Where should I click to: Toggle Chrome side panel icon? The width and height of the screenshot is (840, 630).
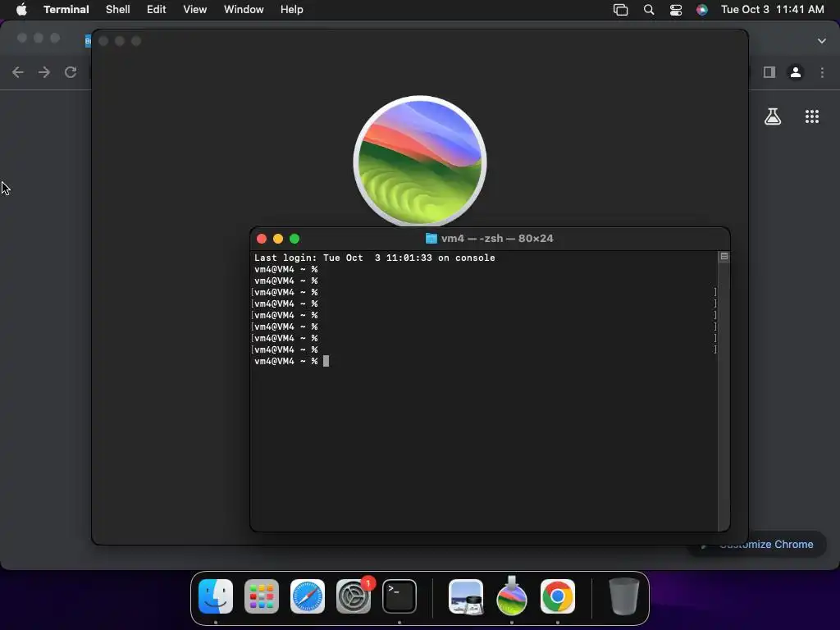(x=769, y=72)
